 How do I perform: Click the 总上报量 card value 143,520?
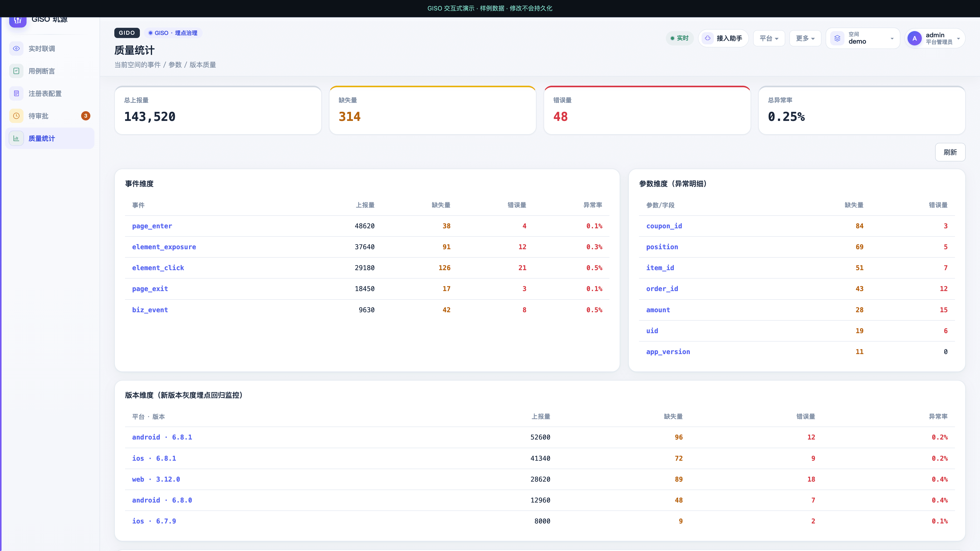[x=150, y=116]
